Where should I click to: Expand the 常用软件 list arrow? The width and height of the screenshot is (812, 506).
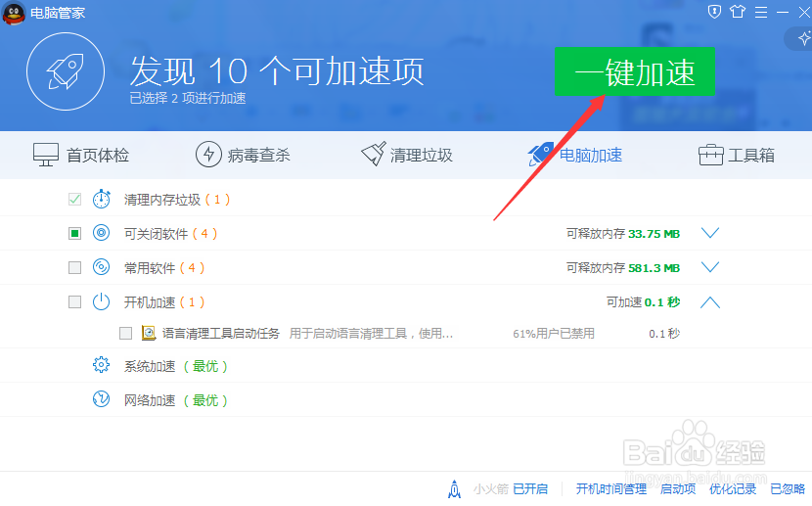pos(710,267)
